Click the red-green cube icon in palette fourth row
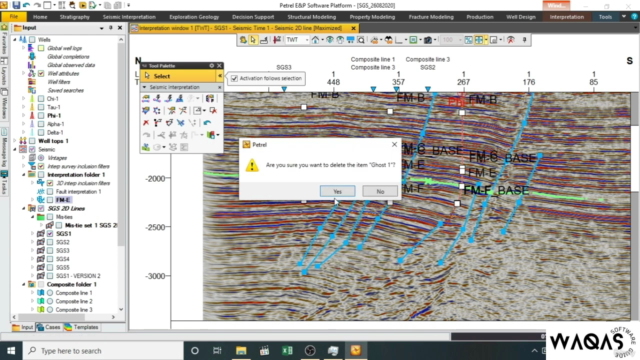 click(211, 135)
